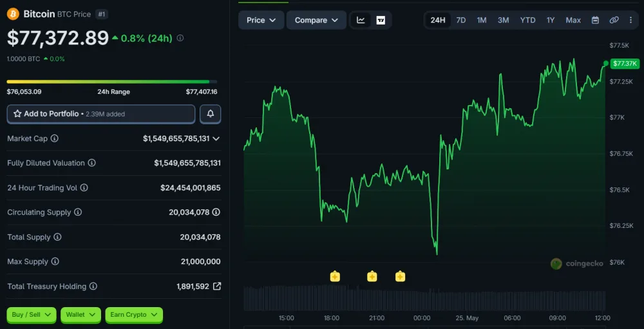Click the 1.0000 BTC conversion text

point(23,59)
